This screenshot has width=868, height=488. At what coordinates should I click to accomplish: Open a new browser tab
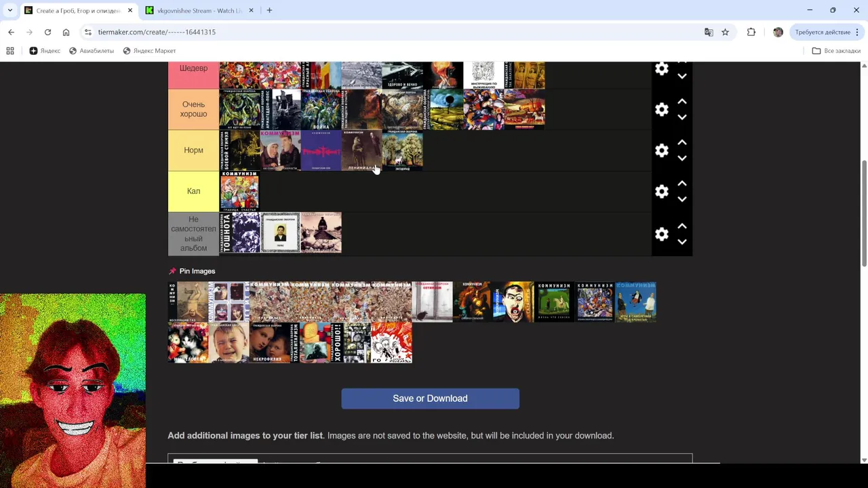pyautogui.click(x=269, y=10)
